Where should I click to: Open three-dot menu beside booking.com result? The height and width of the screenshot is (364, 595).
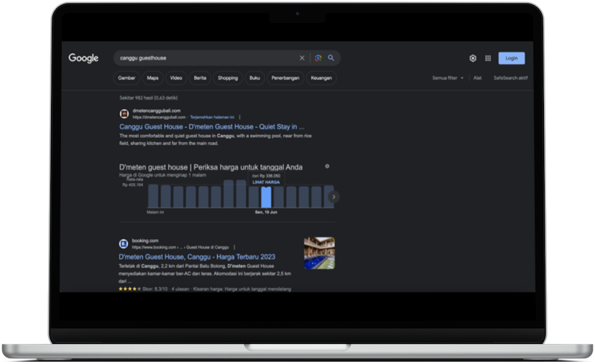234,247
